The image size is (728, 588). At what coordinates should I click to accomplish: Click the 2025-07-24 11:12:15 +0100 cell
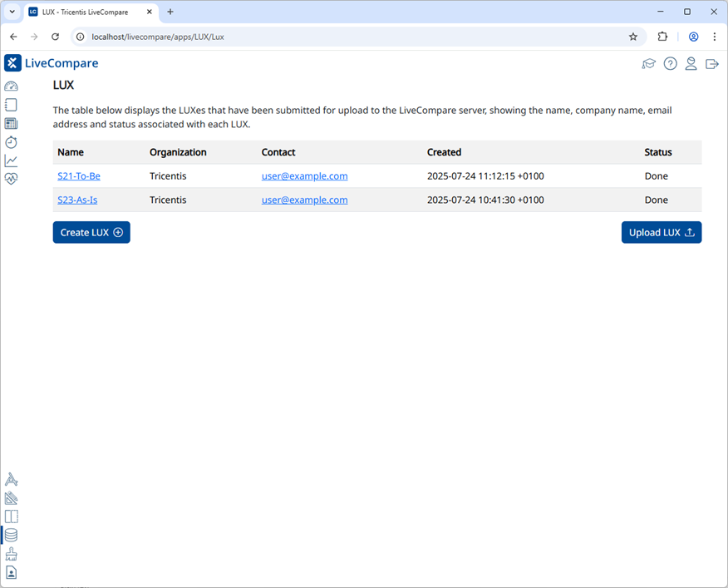click(485, 176)
